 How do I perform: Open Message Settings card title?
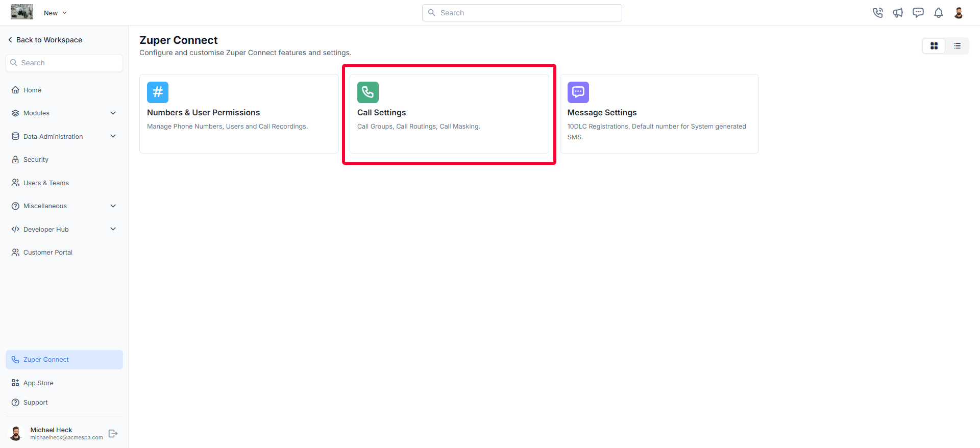point(602,113)
